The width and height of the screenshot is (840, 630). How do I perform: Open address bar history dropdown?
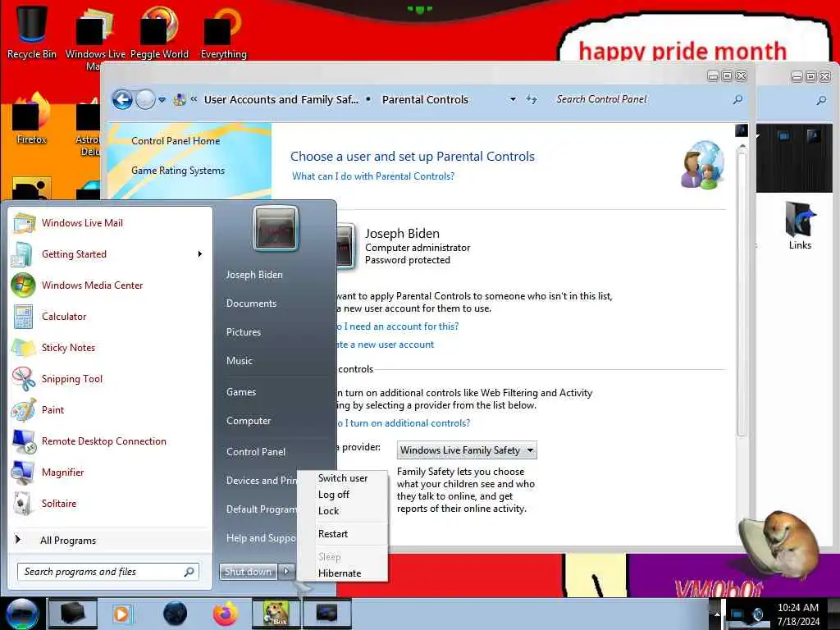[x=513, y=99]
